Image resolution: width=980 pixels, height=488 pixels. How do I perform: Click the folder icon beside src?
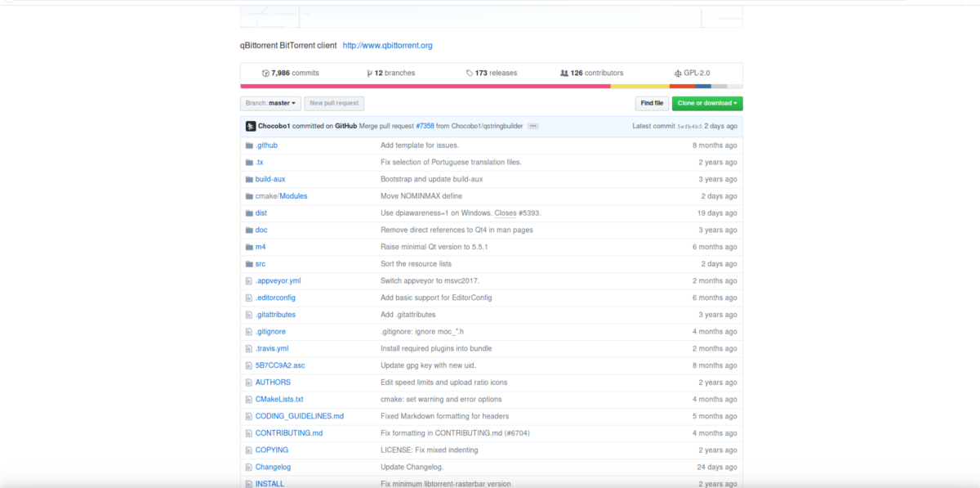coord(249,264)
